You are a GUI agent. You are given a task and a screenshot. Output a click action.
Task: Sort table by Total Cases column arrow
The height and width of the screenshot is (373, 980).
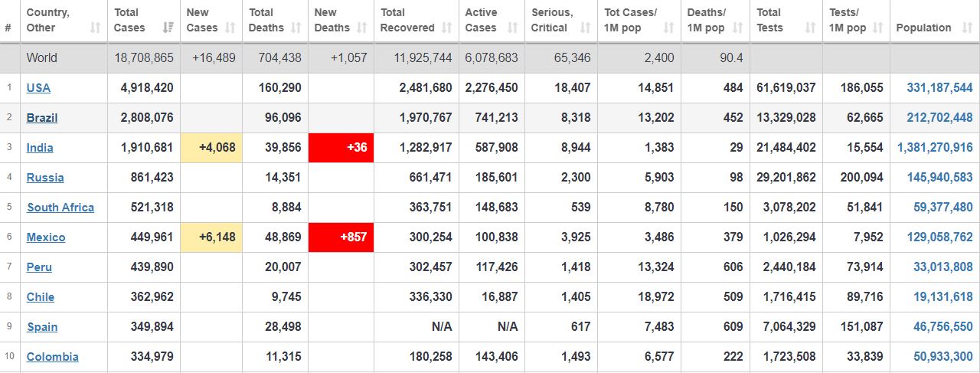tap(168, 28)
